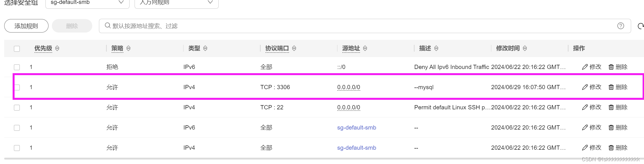Click 修改 on the IPv6 allow-all rule
The image size is (644, 164).
click(x=592, y=127)
